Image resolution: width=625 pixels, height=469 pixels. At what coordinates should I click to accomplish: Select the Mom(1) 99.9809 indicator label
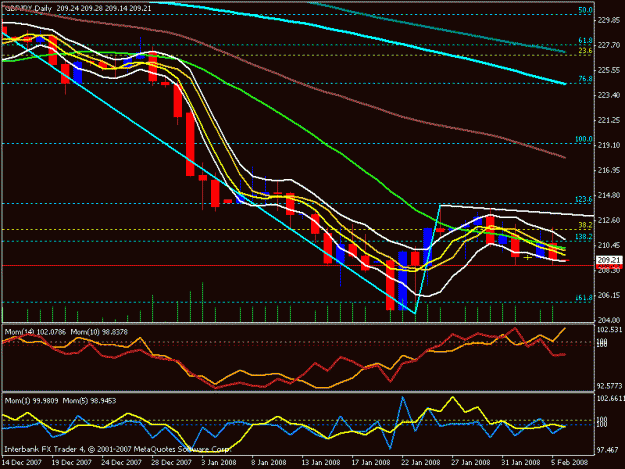pyautogui.click(x=31, y=401)
